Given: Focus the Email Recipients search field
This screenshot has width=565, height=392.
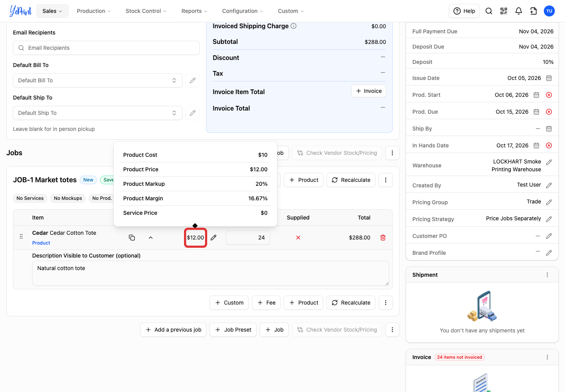Looking at the screenshot, I should 106,48.
